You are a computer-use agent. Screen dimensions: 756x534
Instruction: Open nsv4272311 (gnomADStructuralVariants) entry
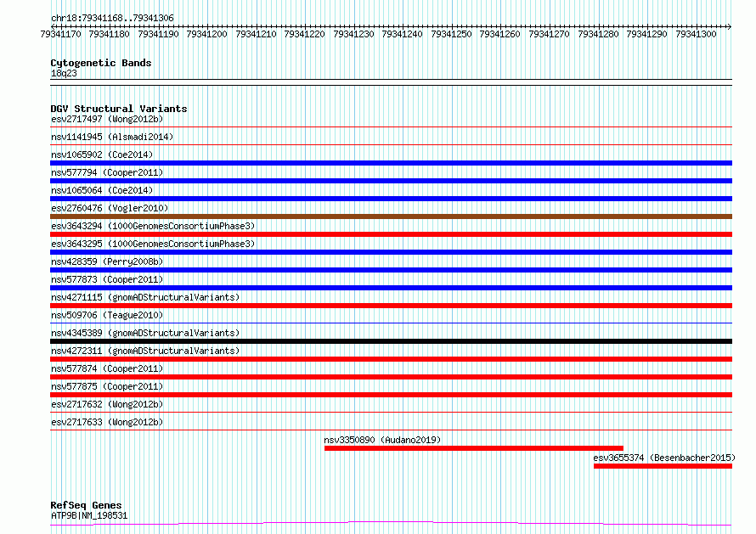pyautogui.click(x=145, y=351)
